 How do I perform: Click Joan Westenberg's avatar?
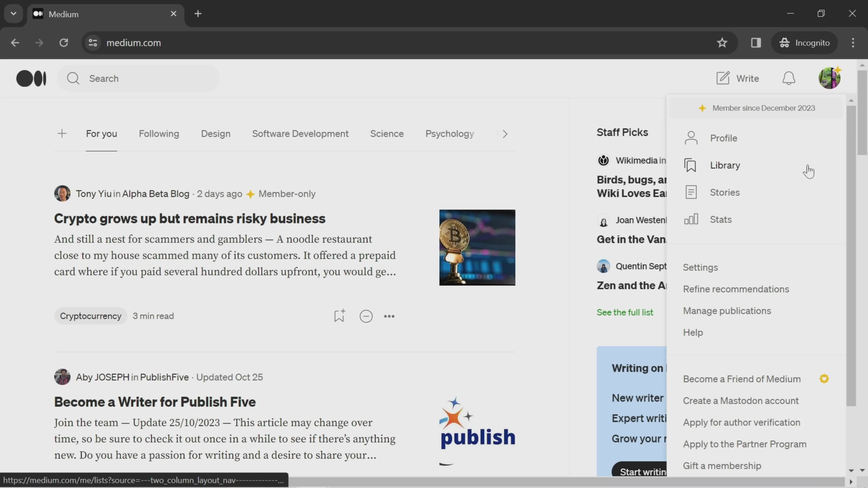point(603,220)
